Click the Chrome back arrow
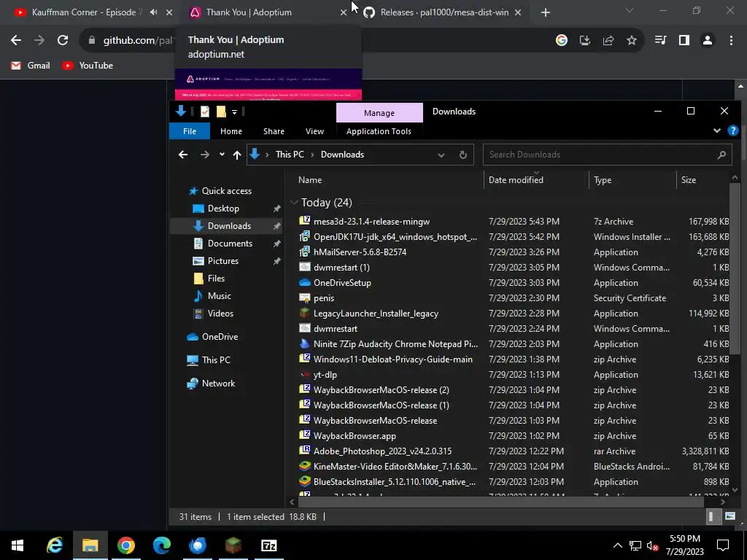Screen dimensions: 747x560 coord(16,41)
